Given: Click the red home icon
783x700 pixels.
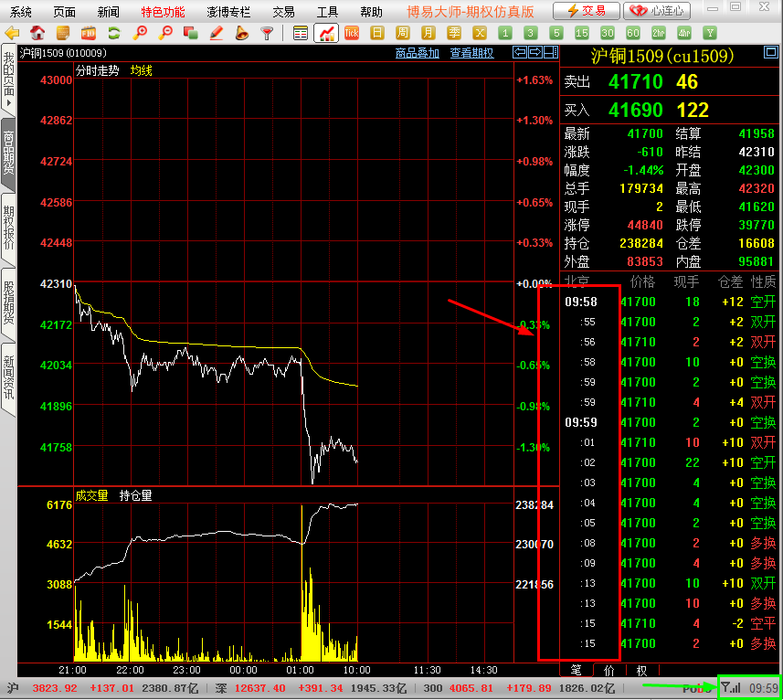Looking at the screenshot, I should pos(38,33).
